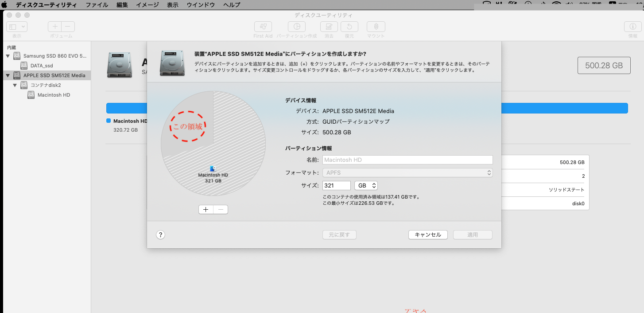Click the Macintosh HD legend label

(x=130, y=121)
